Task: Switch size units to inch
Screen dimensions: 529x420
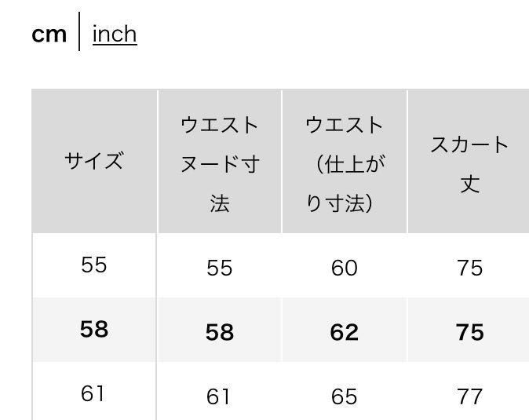Action: click(115, 34)
